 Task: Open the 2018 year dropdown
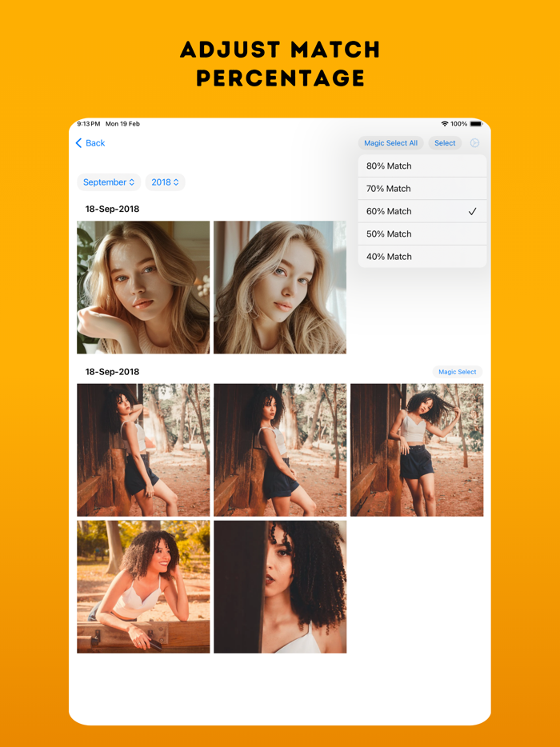165,182
